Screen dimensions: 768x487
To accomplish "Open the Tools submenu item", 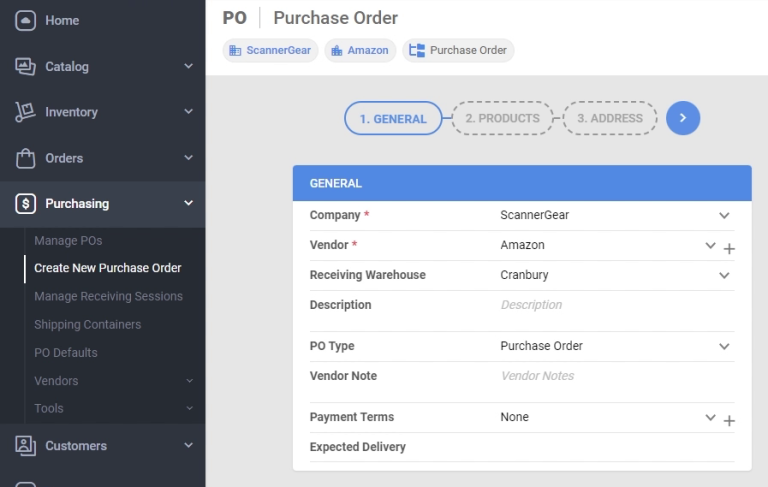I will 48,408.
